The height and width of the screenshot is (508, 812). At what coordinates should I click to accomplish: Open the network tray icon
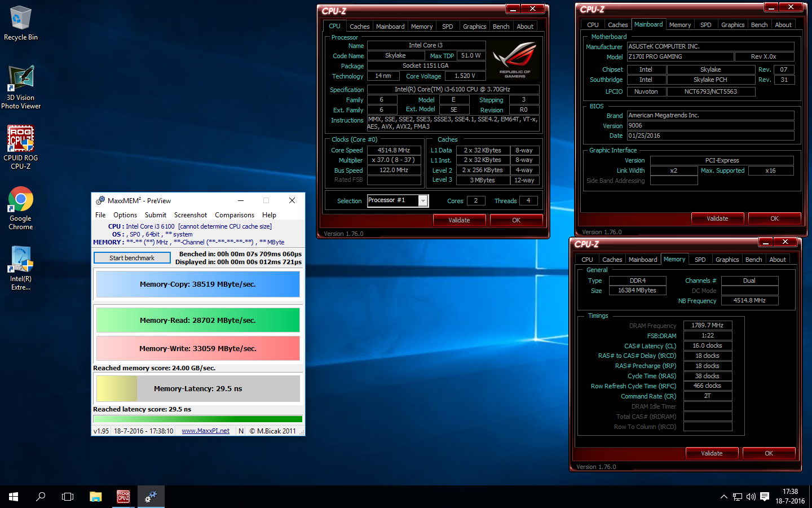click(x=738, y=497)
